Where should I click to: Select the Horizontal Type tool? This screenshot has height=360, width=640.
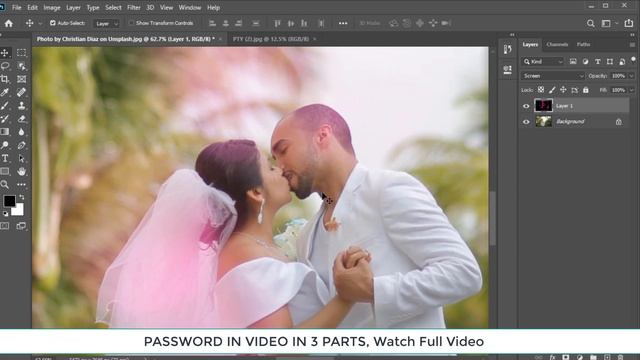tap(5, 158)
